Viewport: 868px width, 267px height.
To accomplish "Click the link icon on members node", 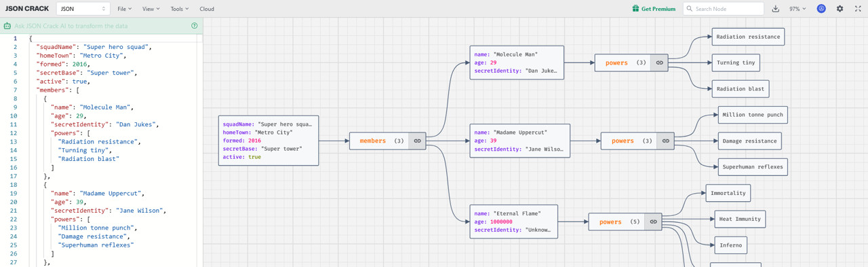I will pyautogui.click(x=417, y=141).
